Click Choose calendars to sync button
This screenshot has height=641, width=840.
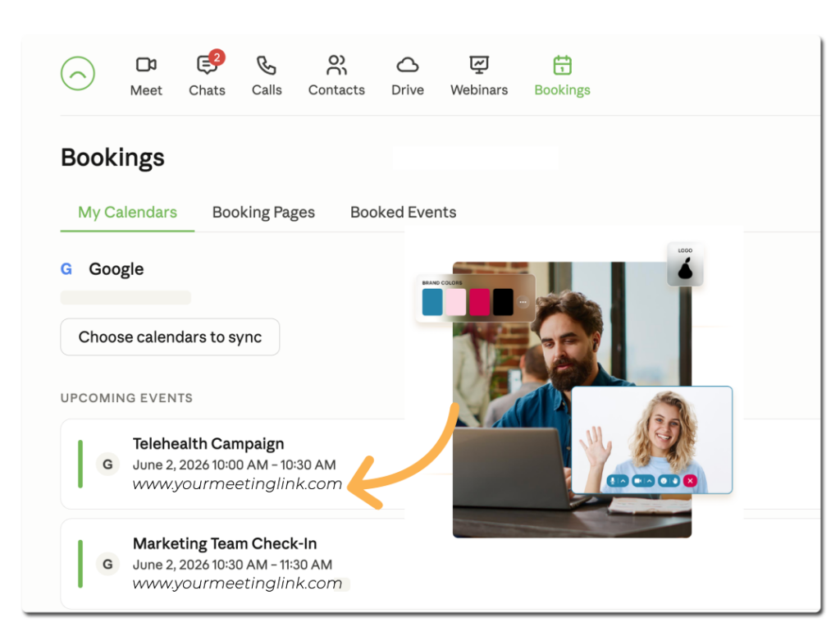pyautogui.click(x=170, y=337)
